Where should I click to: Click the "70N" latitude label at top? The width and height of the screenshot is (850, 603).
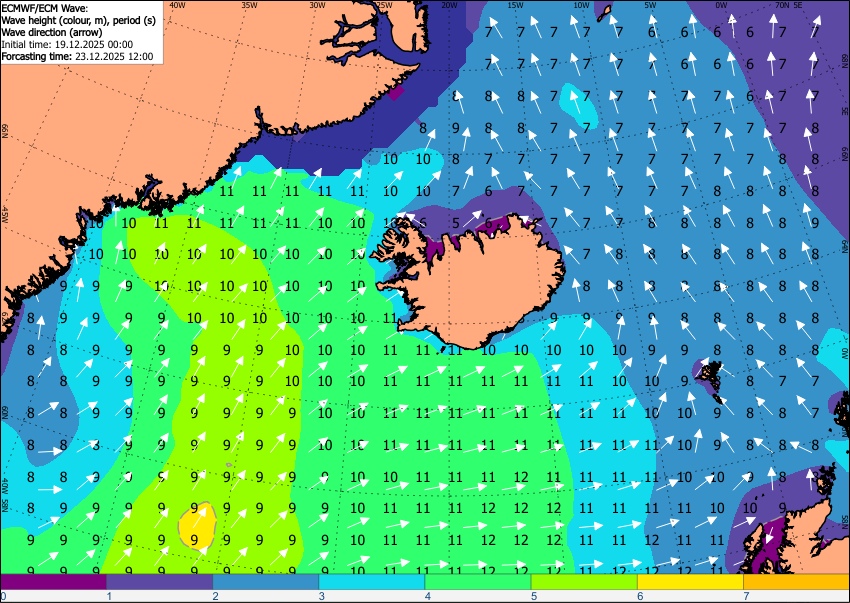(782, 5)
